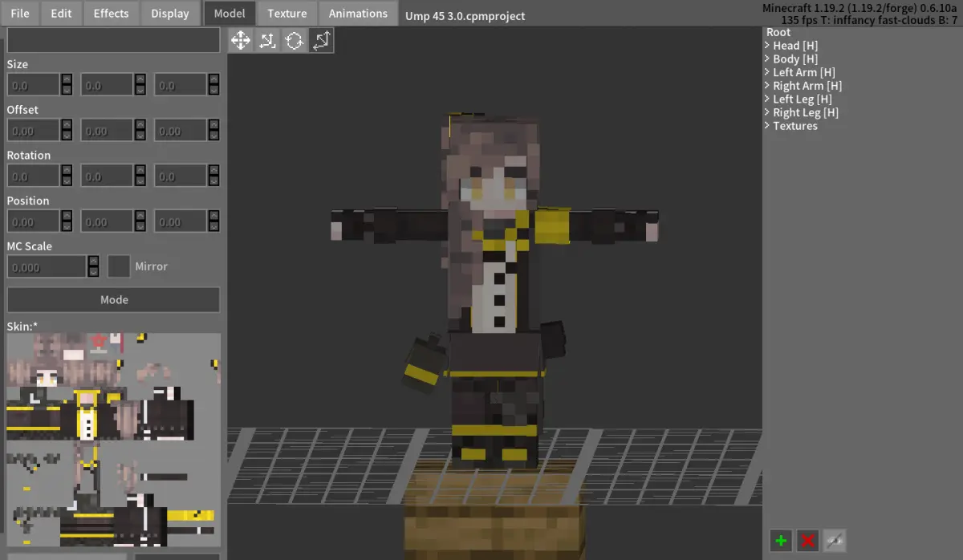This screenshot has width=963, height=560.
Task: Select the Left Leg [H] tree label
Action: click(x=802, y=99)
